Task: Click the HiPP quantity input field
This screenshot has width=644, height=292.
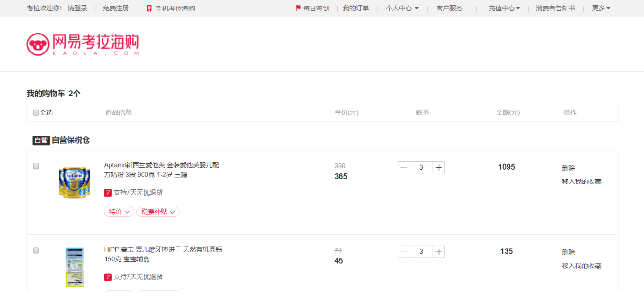Action: coord(421,252)
